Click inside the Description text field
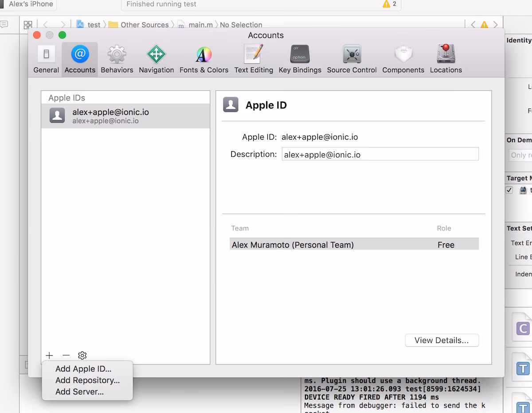Image resolution: width=532 pixels, height=413 pixels. pyautogui.click(x=380, y=154)
